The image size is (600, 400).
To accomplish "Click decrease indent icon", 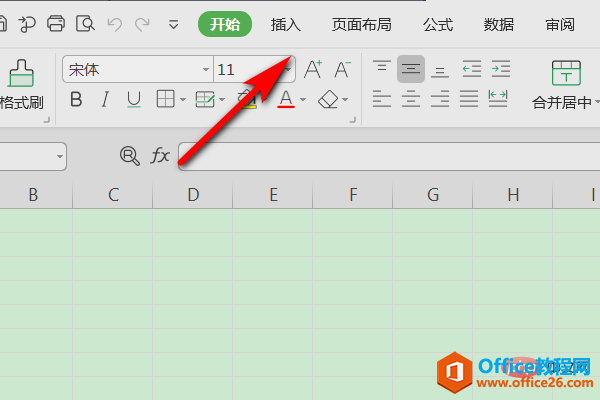I will click(x=471, y=69).
